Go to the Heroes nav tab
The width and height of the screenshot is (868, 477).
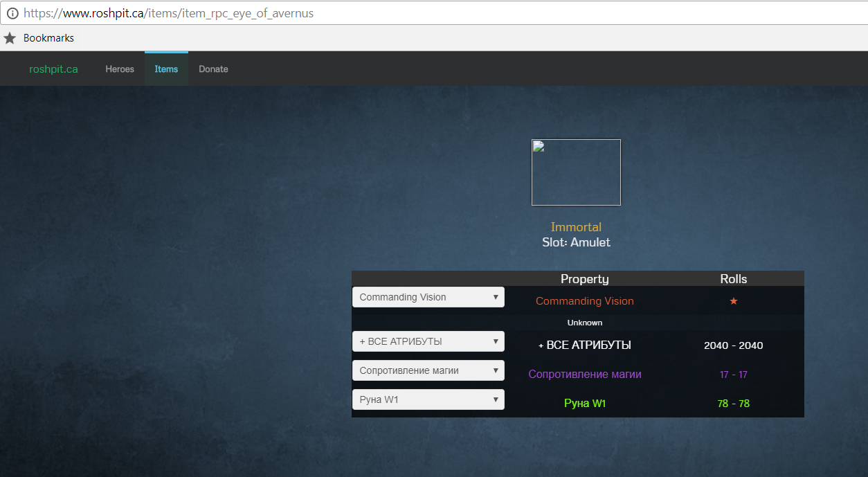click(120, 69)
